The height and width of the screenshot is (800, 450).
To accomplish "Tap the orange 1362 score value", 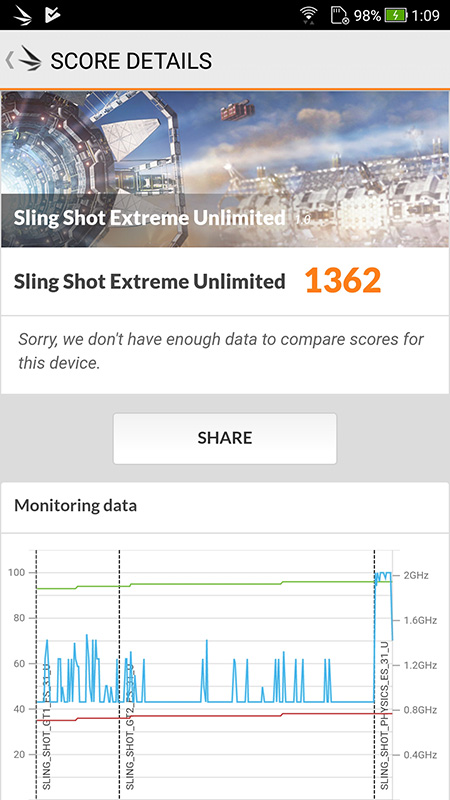I will (x=343, y=281).
